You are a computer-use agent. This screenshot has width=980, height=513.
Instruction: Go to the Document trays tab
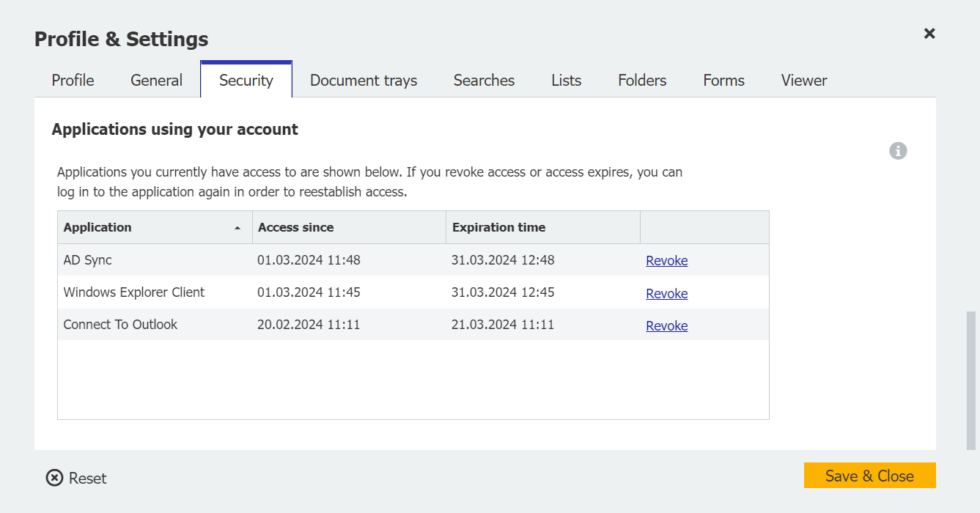click(364, 81)
